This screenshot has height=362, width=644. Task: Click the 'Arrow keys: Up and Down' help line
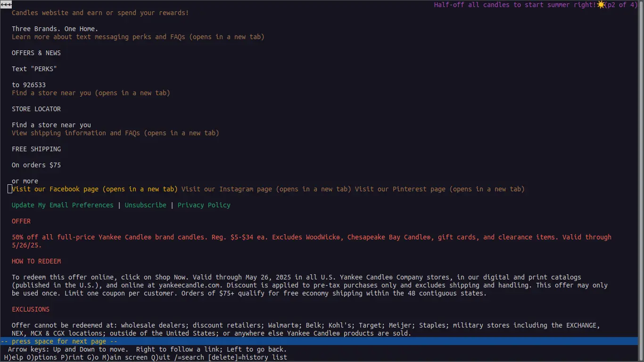coord(148,349)
